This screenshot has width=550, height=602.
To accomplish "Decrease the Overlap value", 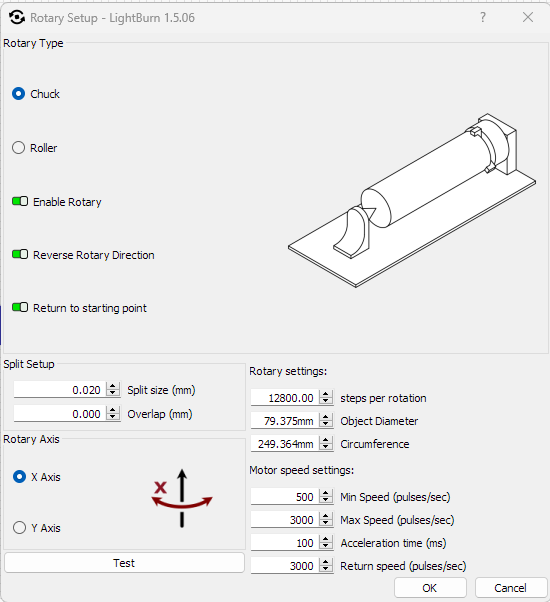I will 112,417.
